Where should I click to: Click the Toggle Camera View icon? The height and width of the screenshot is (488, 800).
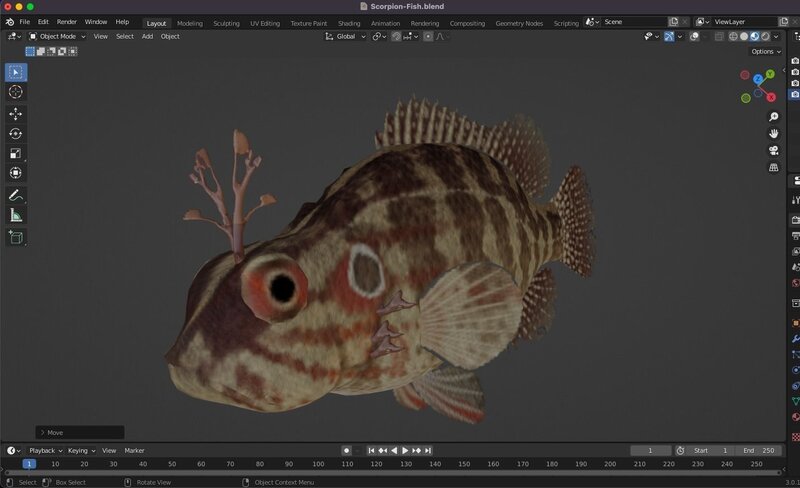(774, 150)
